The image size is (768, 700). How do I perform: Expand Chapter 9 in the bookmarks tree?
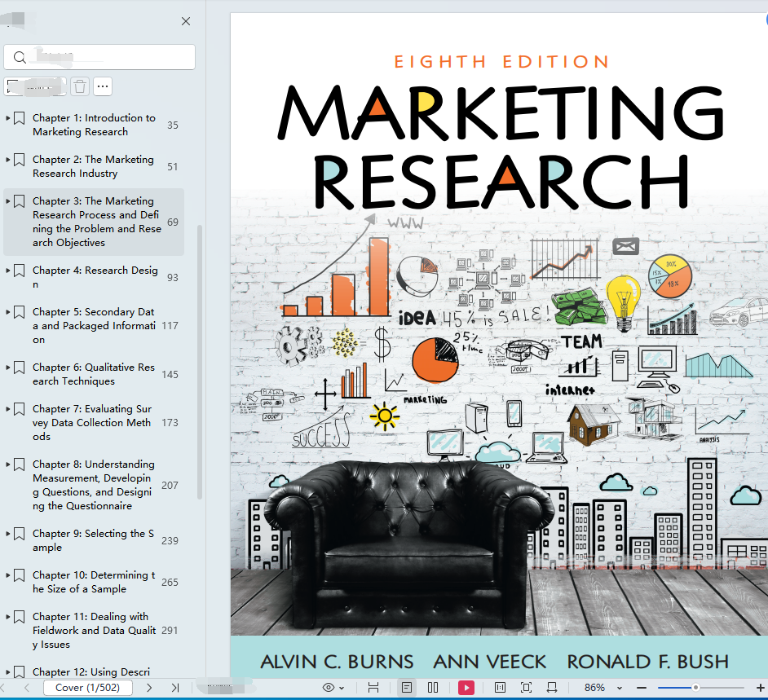(8, 534)
